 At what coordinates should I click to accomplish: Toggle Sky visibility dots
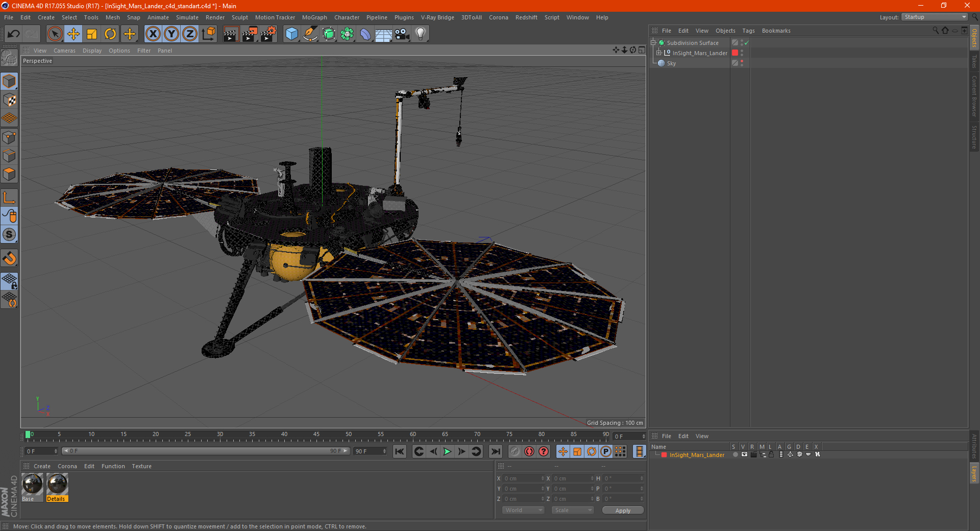pyautogui.click(x=742, y=63)
